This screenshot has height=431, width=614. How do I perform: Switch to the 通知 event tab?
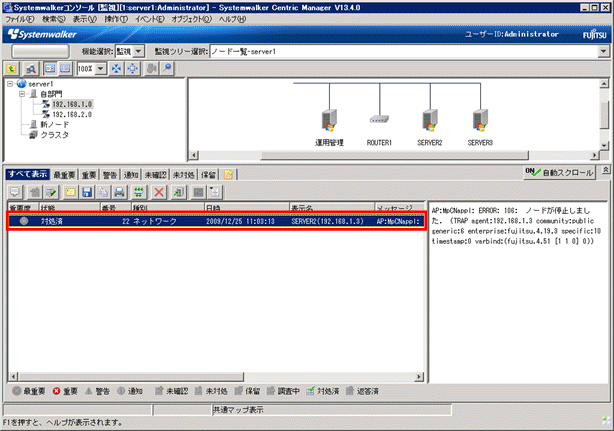pyautogui.click(x=131, y=175)
